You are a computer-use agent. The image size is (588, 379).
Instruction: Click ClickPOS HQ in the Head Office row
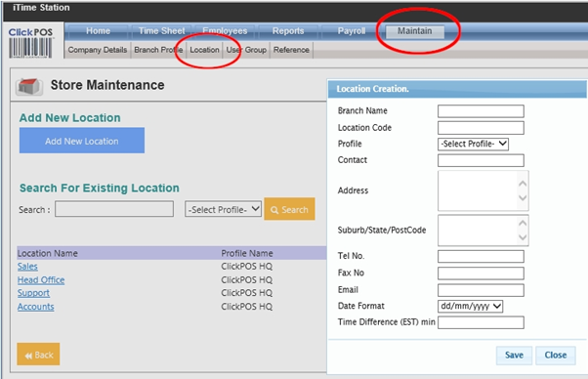247,280
